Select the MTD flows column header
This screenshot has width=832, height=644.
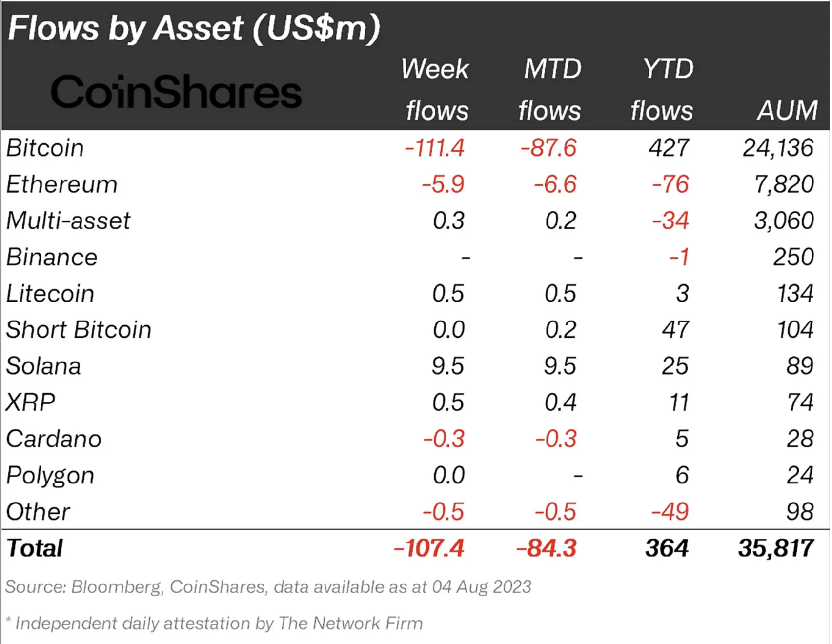(550, 89)
